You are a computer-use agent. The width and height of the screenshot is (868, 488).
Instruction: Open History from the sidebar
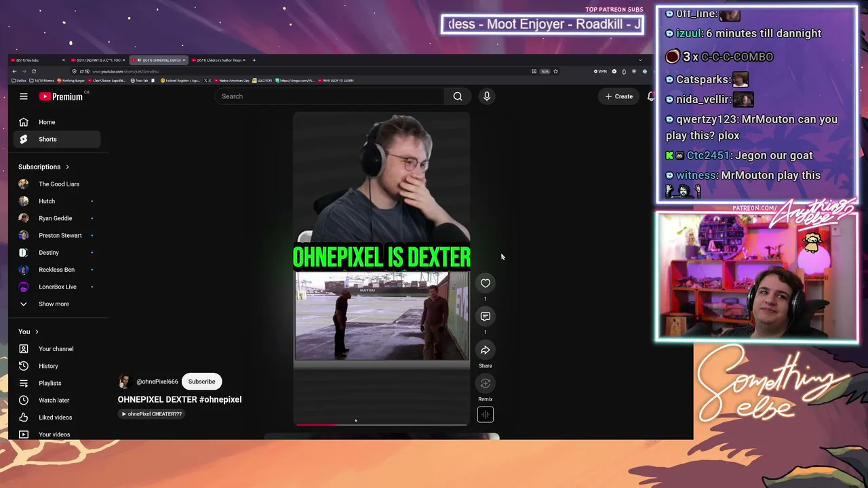[x=57, y=366]
